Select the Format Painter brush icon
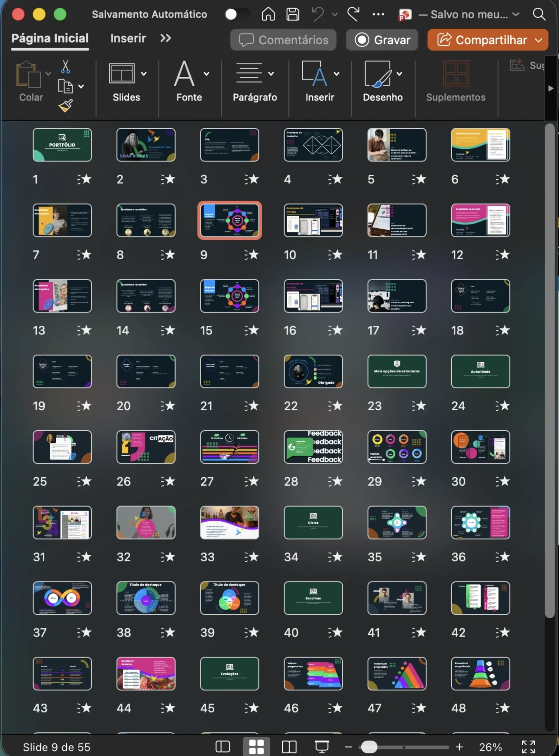Screen dimensions: 559x756 point(65,106)
